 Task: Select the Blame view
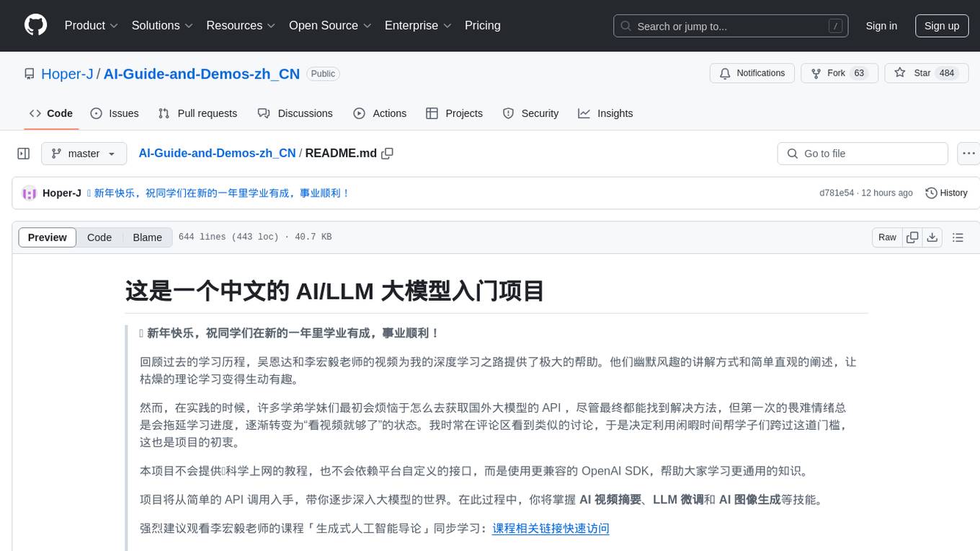coord(148,237)
